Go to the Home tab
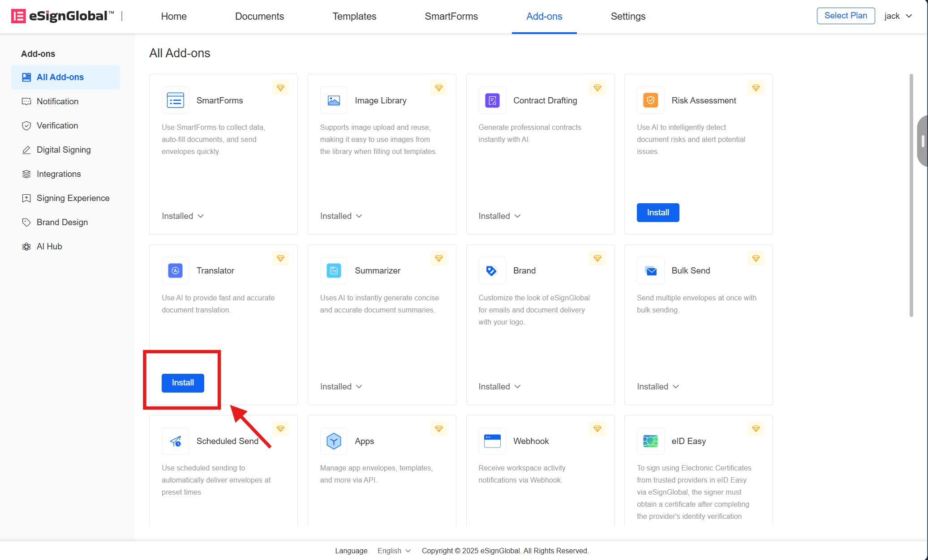 pos(174,16)
